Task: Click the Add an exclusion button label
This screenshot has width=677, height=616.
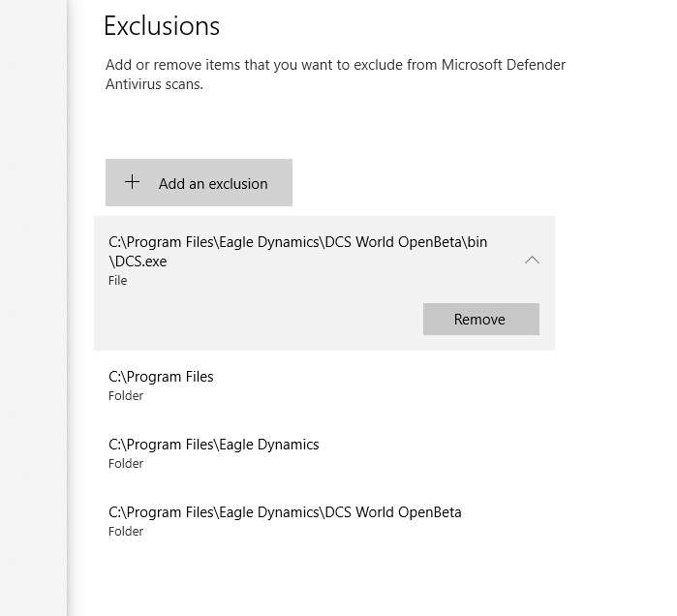Action: tap(213, 184)
